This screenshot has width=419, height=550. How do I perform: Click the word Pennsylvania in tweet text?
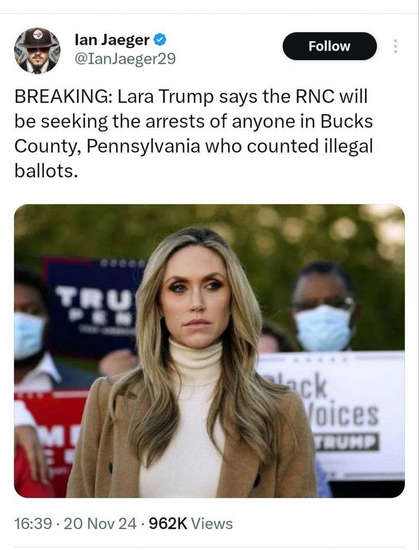click(143, 147)
